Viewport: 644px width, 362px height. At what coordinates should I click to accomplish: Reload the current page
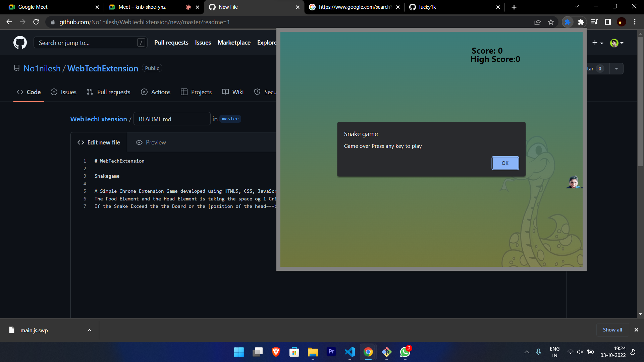coord(36,22)
